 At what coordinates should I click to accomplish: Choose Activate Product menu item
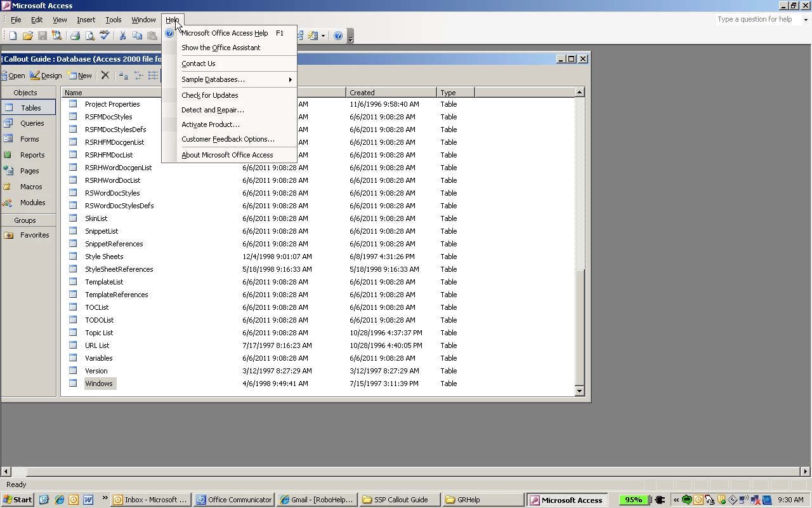(230, 124)
